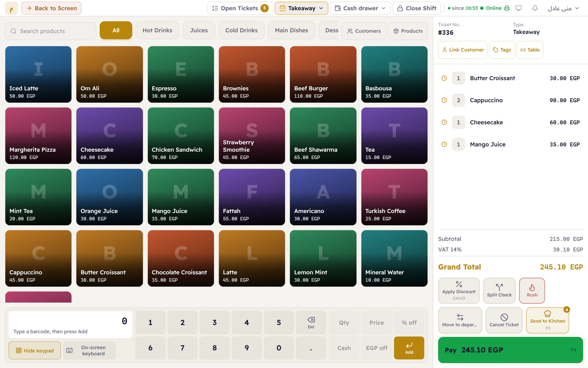The width and height of the screenshot is (588, 368).
Task: Open Table selector
Action: pos(530,50)
